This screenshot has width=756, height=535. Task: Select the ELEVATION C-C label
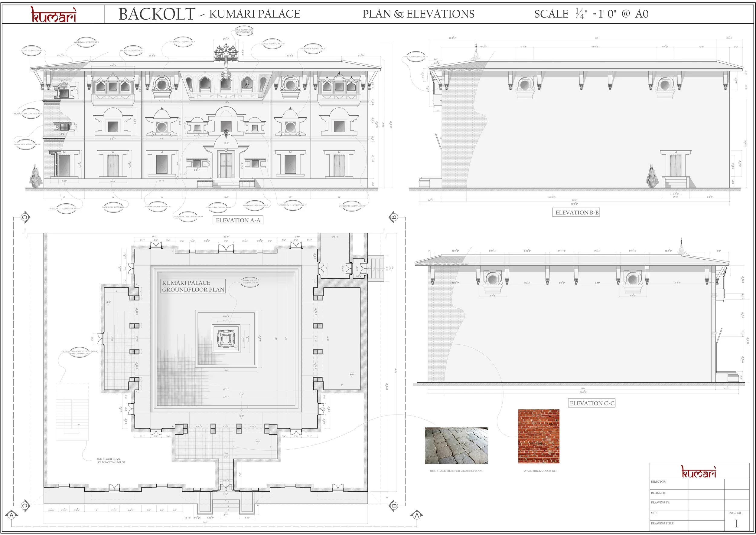[592, 403]
